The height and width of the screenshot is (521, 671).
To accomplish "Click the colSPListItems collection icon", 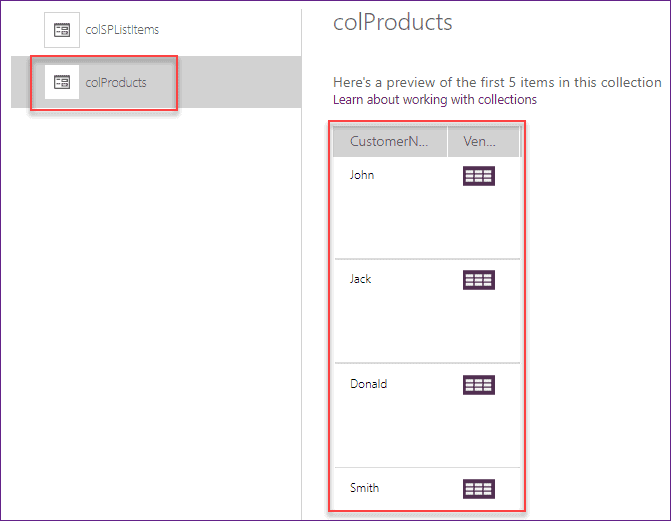I will (62, 30).
